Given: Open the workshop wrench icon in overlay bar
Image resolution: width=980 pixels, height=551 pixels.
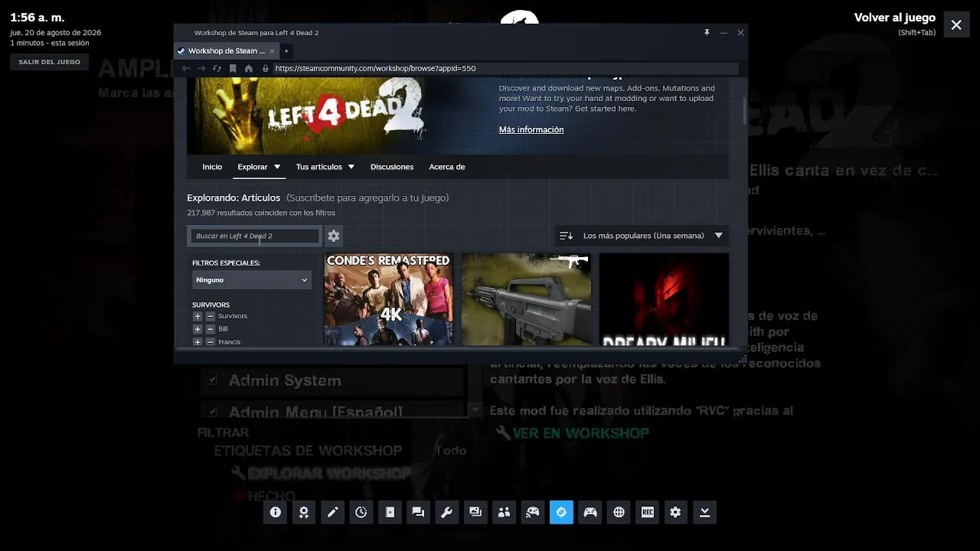Looking at the screenshot, I should [x=446, y=513].
